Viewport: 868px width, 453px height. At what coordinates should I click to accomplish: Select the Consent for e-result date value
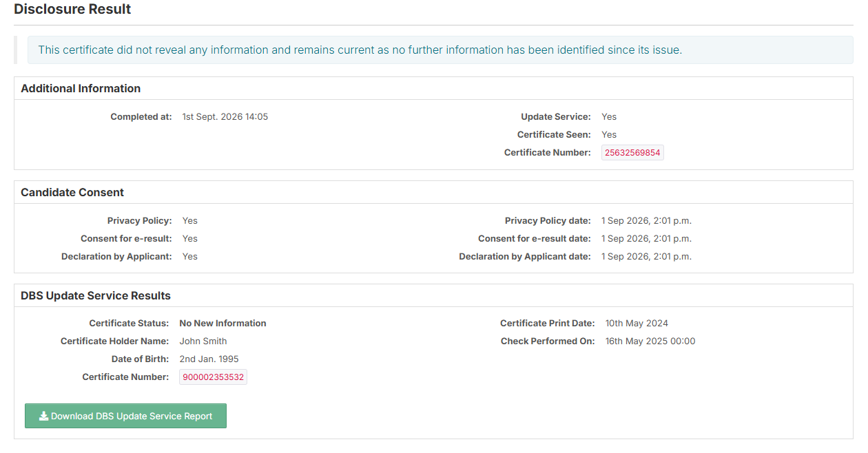646,239
